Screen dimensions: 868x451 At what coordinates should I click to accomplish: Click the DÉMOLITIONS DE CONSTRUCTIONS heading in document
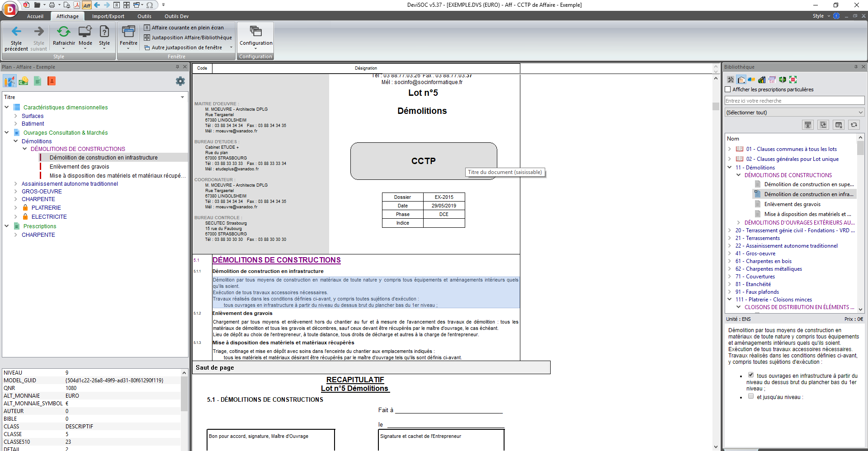(277, 260)
